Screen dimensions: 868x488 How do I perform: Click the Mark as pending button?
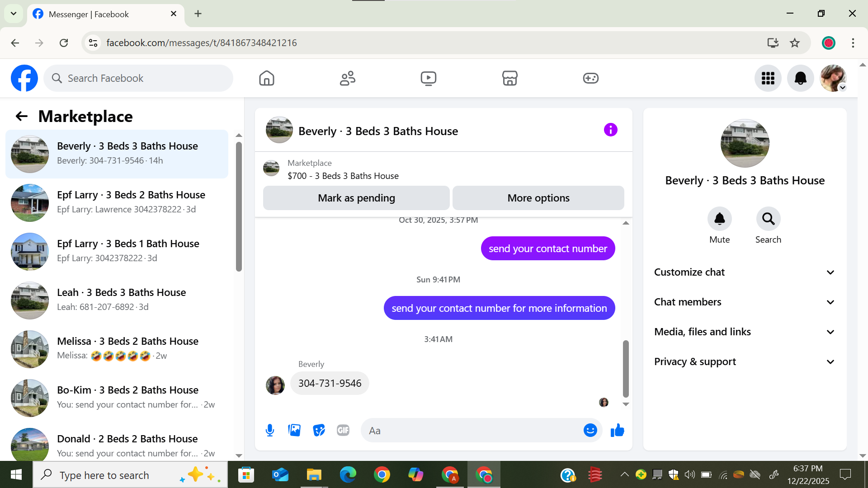356,198
